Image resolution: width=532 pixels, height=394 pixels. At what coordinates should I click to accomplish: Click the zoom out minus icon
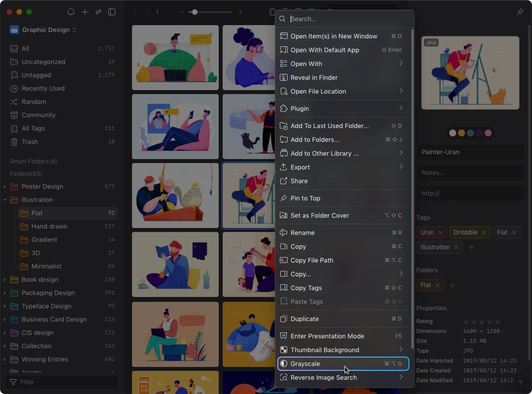(x=182, y=12)
